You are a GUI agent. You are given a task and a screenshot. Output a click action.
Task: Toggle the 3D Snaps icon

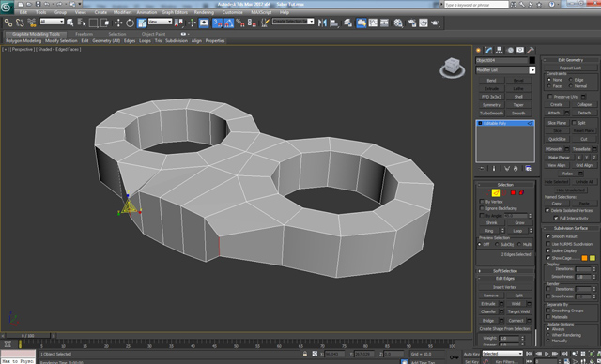217,23
